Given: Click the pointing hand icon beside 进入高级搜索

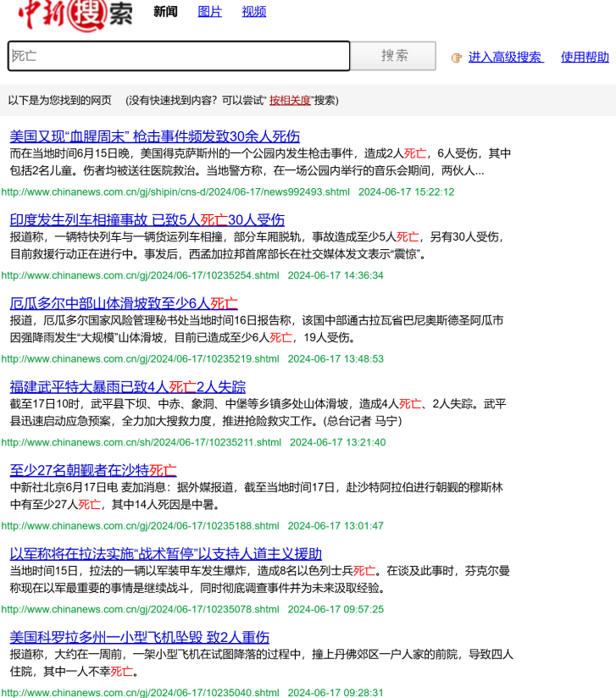Looking at the screenshot, I should point(457,58).
